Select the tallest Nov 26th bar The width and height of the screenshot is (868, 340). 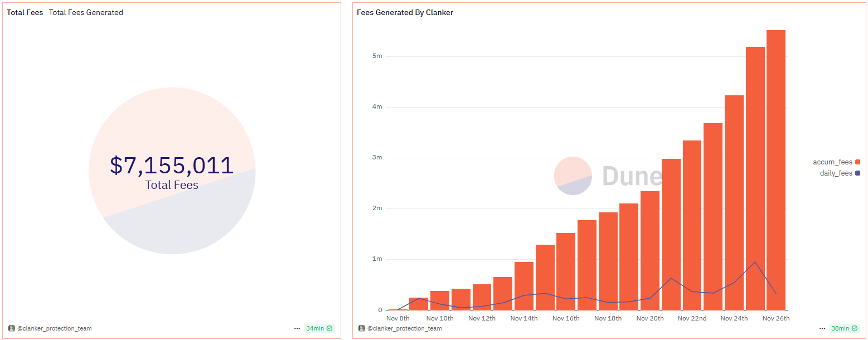[x=776, y=170]
